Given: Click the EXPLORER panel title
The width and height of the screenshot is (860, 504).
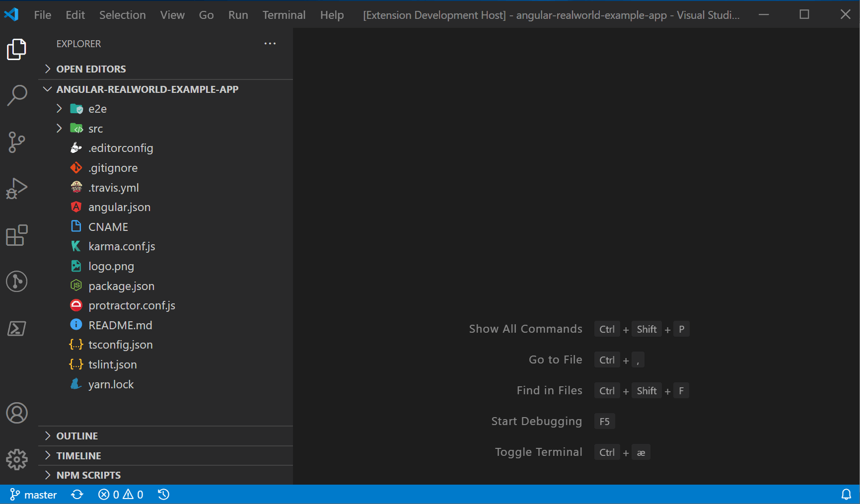Looking at the screenshot, I should click(x=78, y=44).
